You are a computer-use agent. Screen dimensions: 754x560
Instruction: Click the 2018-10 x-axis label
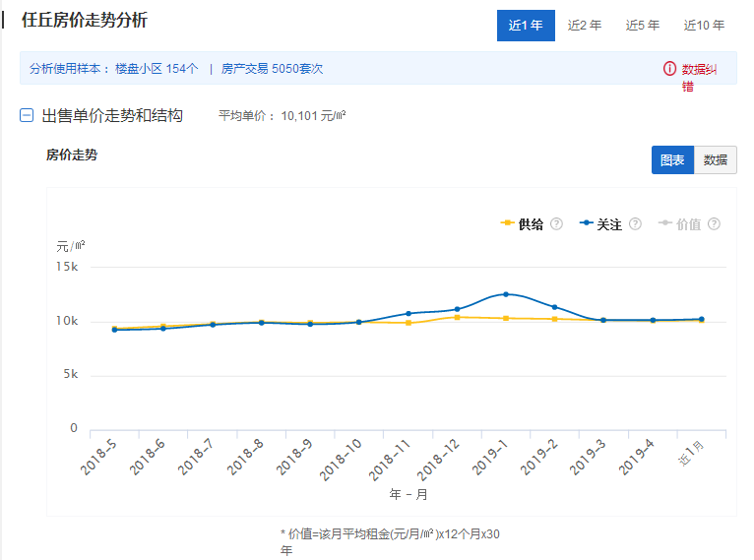(x=341, y=460)
